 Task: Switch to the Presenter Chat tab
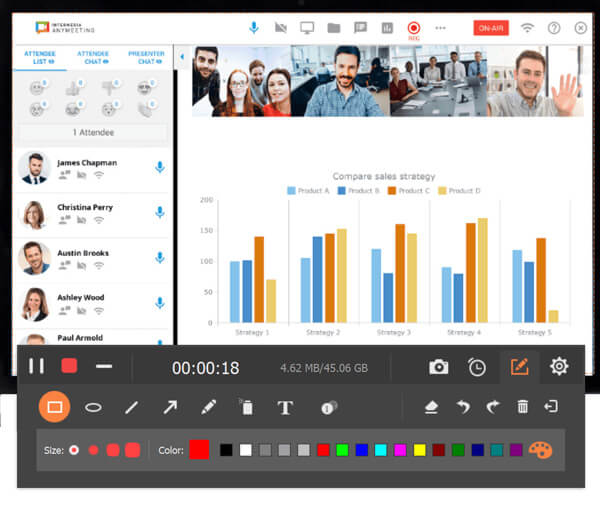(146, 57)
